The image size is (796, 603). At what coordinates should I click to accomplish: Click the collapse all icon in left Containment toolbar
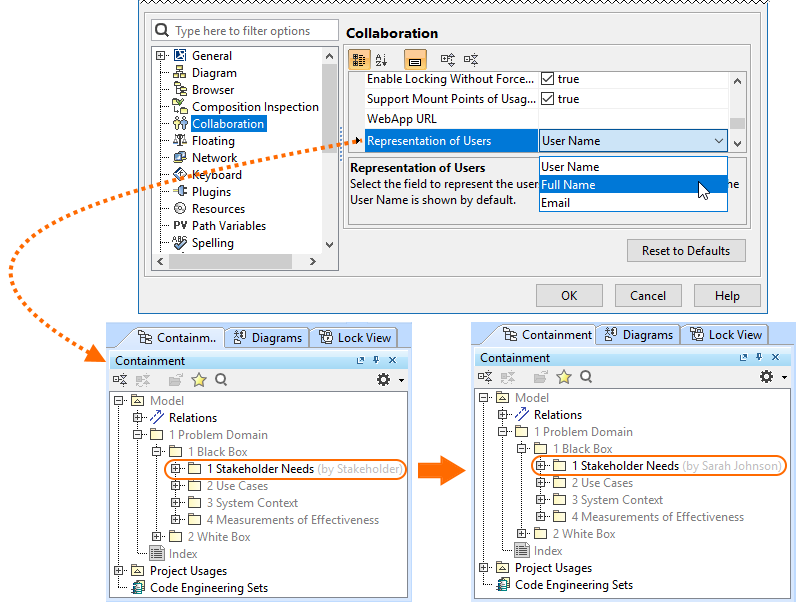pyautogui.click(x=120, y=380)
